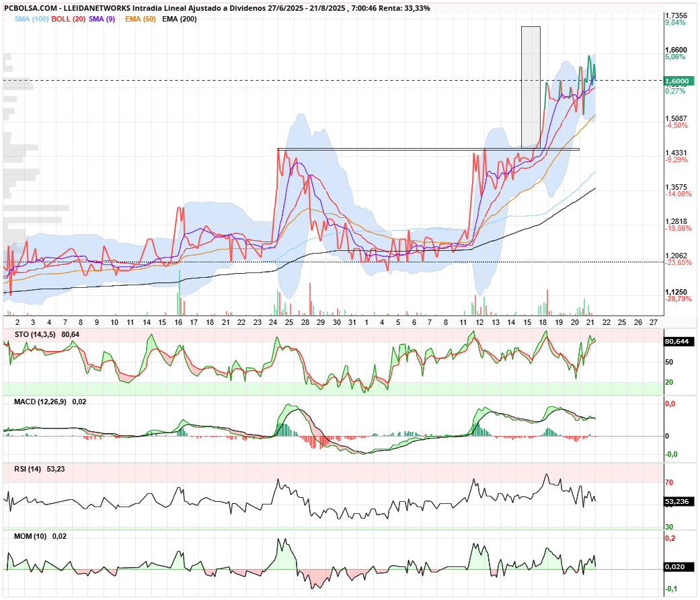Click the MOM (10) indicator label

(x=30, y=537)
